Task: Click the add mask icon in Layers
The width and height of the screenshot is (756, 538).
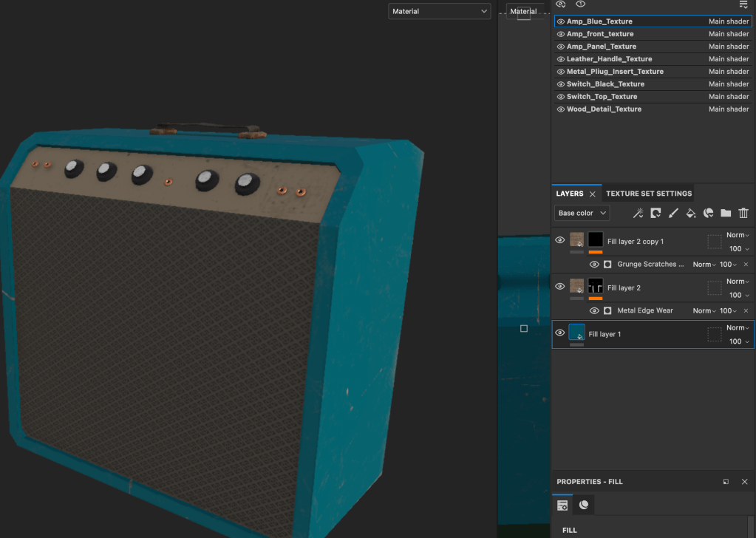Action: tap(655, 213)
